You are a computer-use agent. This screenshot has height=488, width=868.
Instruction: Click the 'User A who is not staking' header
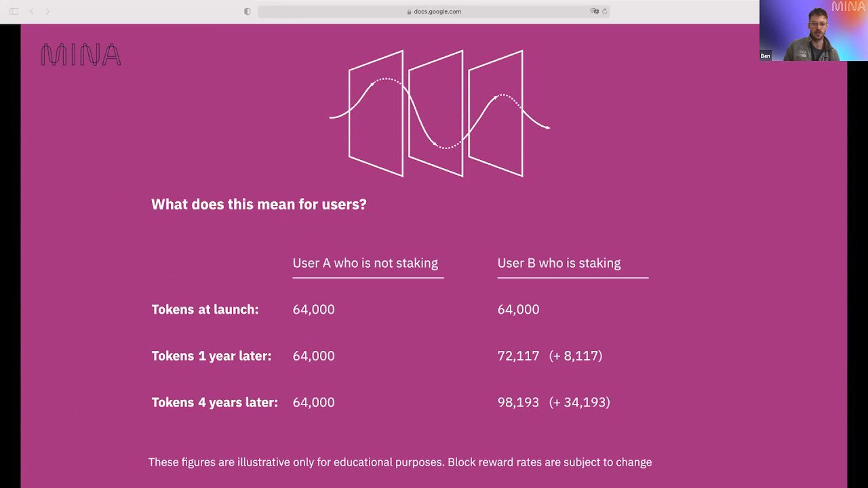click(366, 263)
